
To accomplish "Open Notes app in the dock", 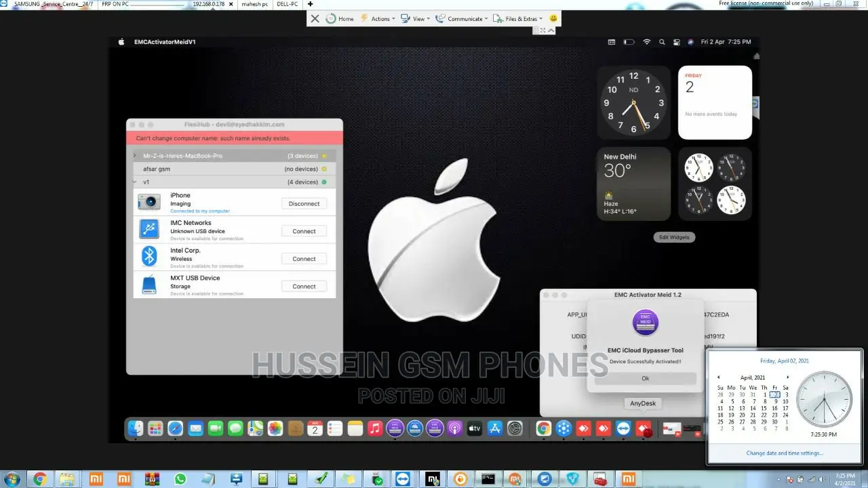I will [355, 428].
